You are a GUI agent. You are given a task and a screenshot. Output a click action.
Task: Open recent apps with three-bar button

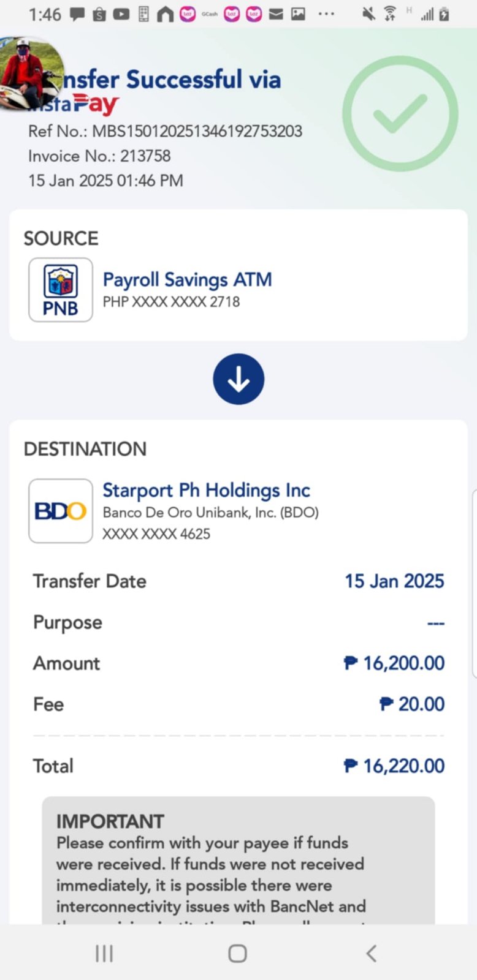[x=104, y=953]
